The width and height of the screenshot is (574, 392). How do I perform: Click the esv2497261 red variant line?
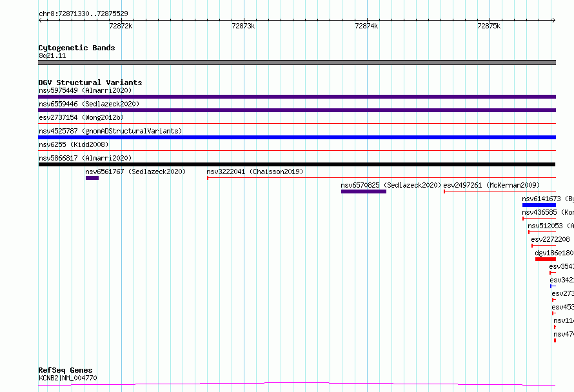point(500,191)
